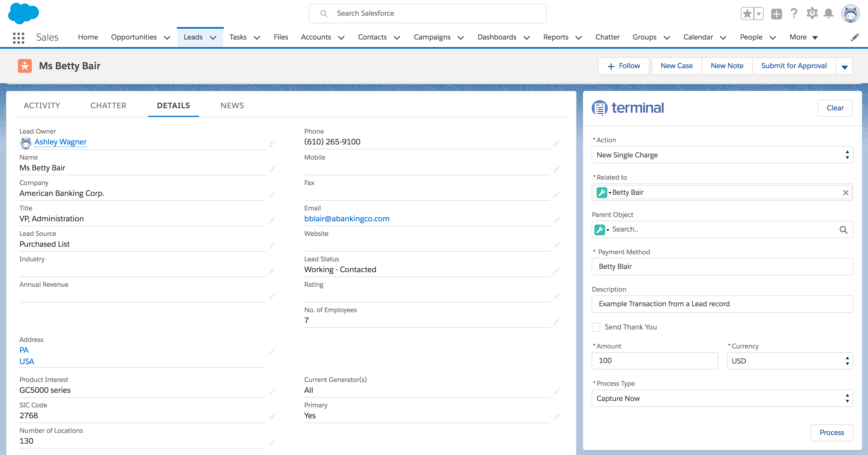Viewport: 868px width, 455px height.
Task: Click the Process button
Action: [x=831, y=433]
